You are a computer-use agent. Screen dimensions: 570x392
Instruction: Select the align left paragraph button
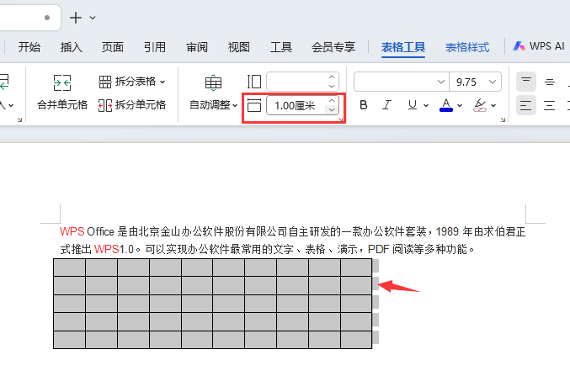click(526, 105)
